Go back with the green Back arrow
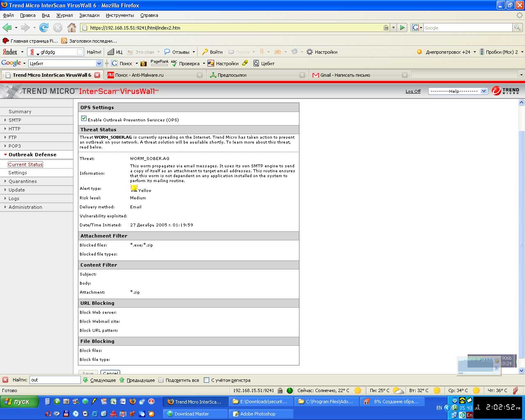The height and width of the screenshot is (420, 525). [x=7, y=27]
